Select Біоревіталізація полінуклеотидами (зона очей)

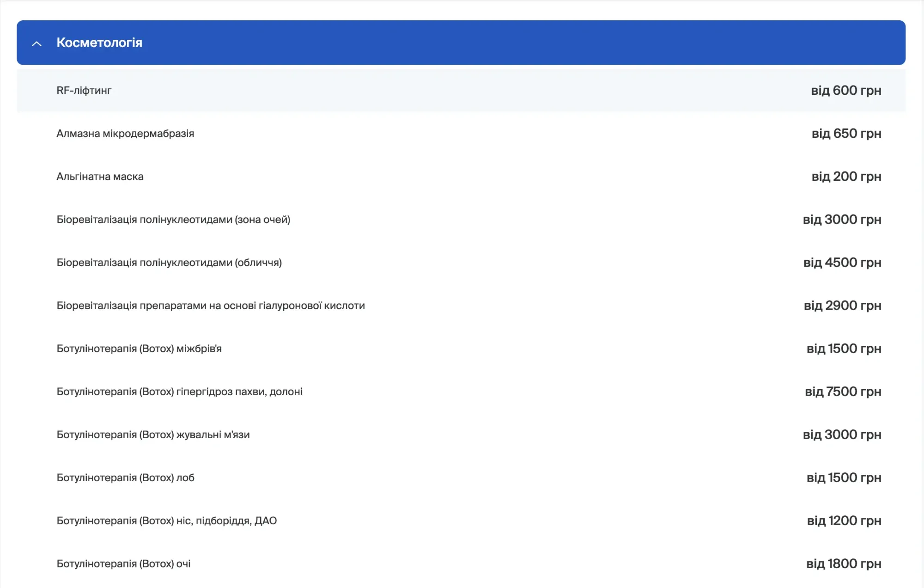[x=173, y=220]
